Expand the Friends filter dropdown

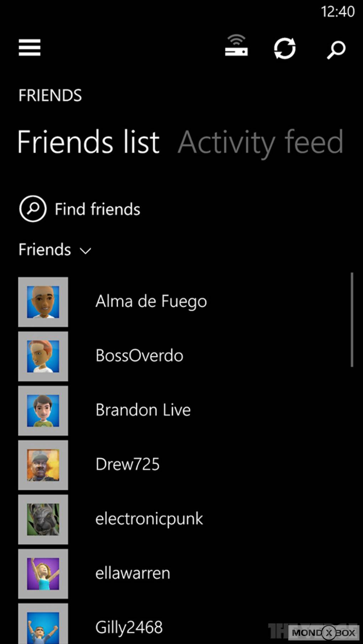pyautogui.click(x=55, y=250)
